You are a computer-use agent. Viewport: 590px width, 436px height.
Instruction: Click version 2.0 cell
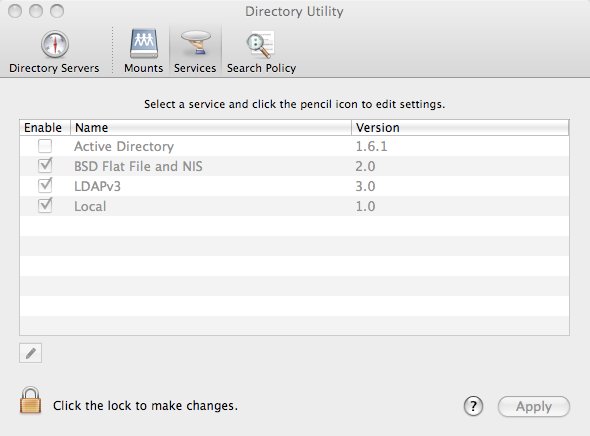coord(365,166)
